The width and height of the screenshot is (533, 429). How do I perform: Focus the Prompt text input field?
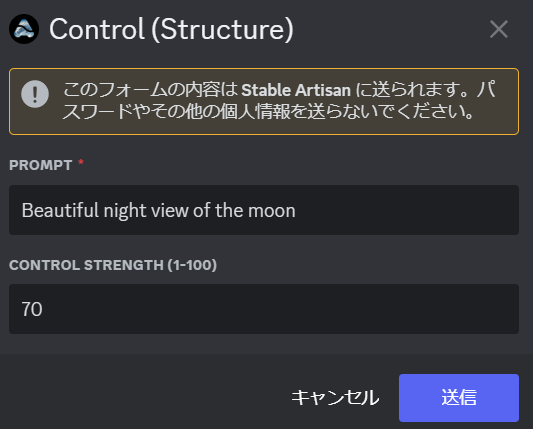[x=264, y=210]
